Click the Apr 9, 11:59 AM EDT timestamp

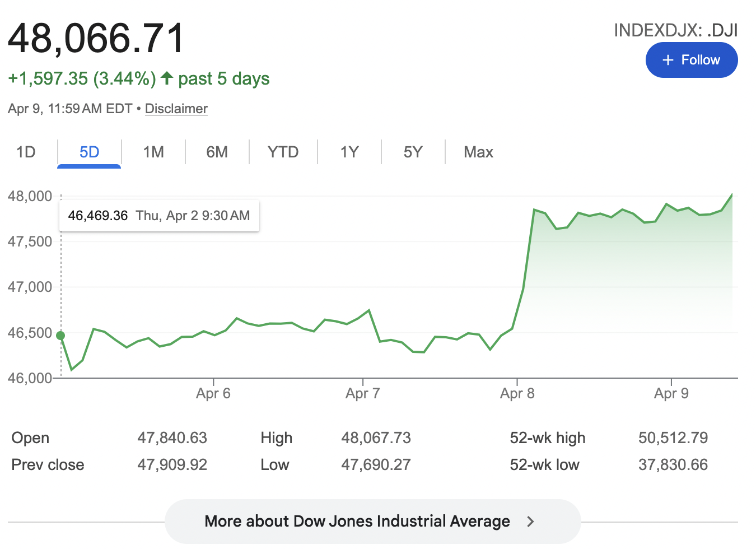pos(70,109)
